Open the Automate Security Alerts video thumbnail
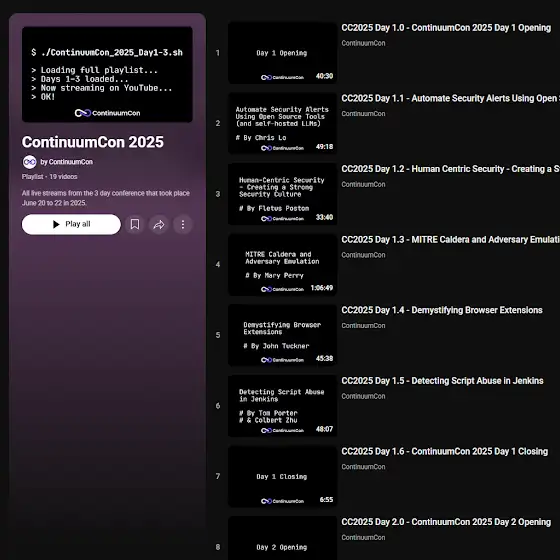Image resolution: width=560 pixels, height=560 pixels. pos(282,123)
